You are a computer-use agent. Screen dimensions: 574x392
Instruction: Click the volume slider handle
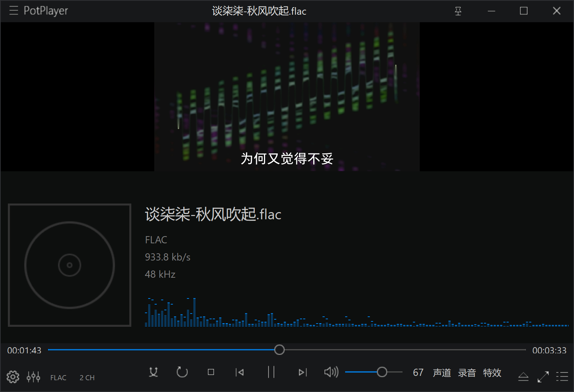point(382,372)
